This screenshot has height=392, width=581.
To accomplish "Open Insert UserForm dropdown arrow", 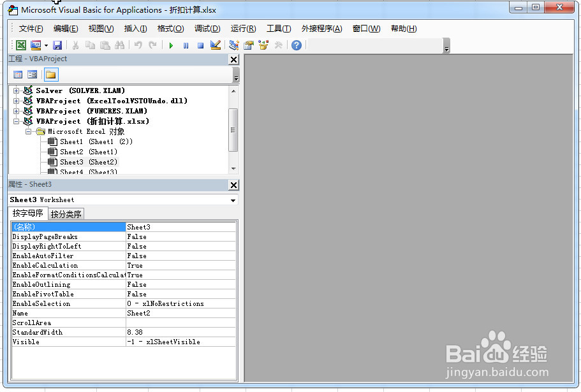I will [x=46, y=45].
